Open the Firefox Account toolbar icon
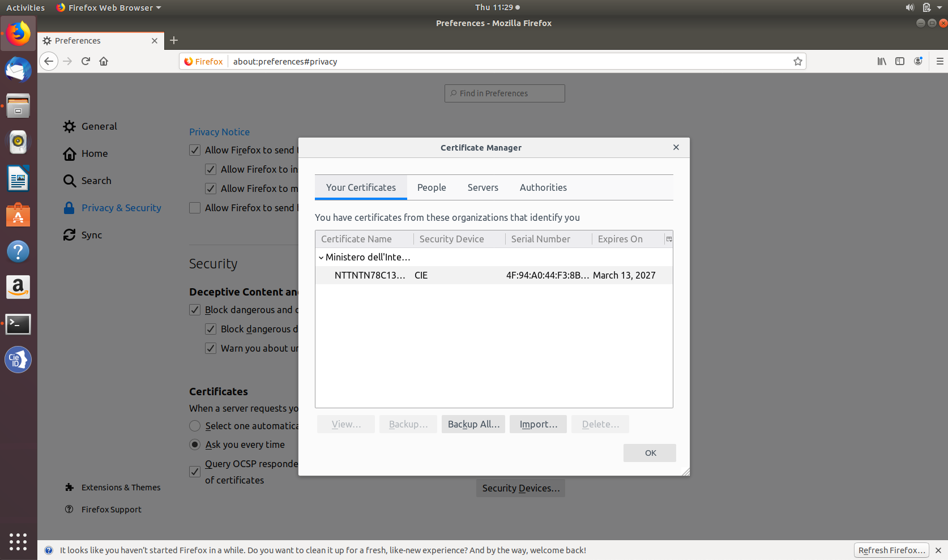The height and width of the screenshot is (560, 948). point(918,61)
